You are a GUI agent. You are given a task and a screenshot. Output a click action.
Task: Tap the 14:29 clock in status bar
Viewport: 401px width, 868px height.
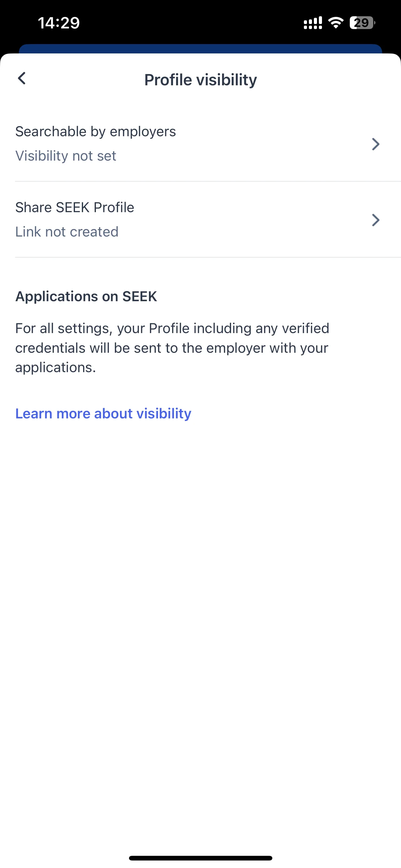[x=59, y=23]
